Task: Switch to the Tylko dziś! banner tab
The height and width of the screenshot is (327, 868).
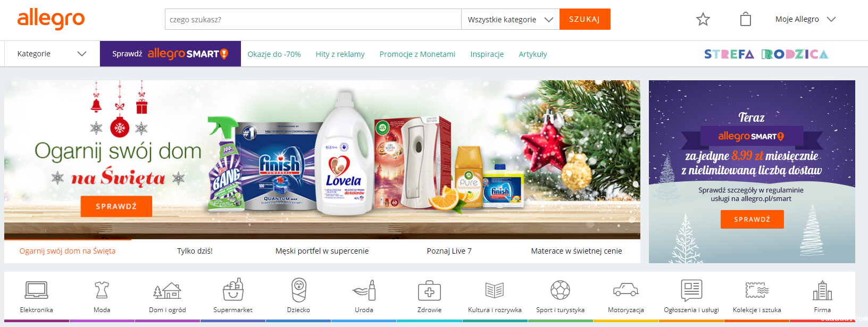Action: tap(195, 251)
